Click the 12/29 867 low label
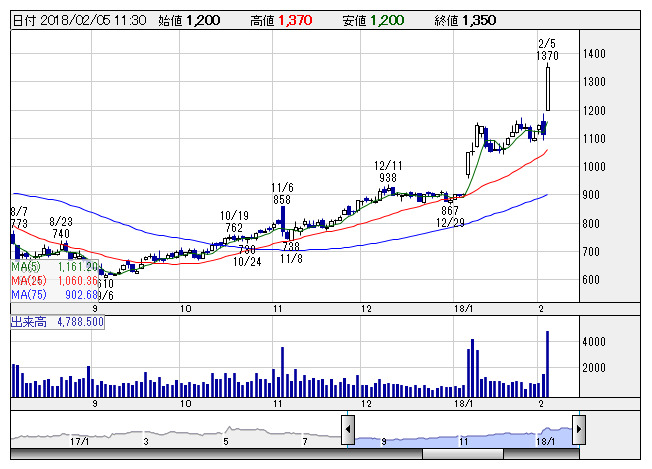Image resolution: width=652 pixels, height=469 pixels. pos(449,217)
